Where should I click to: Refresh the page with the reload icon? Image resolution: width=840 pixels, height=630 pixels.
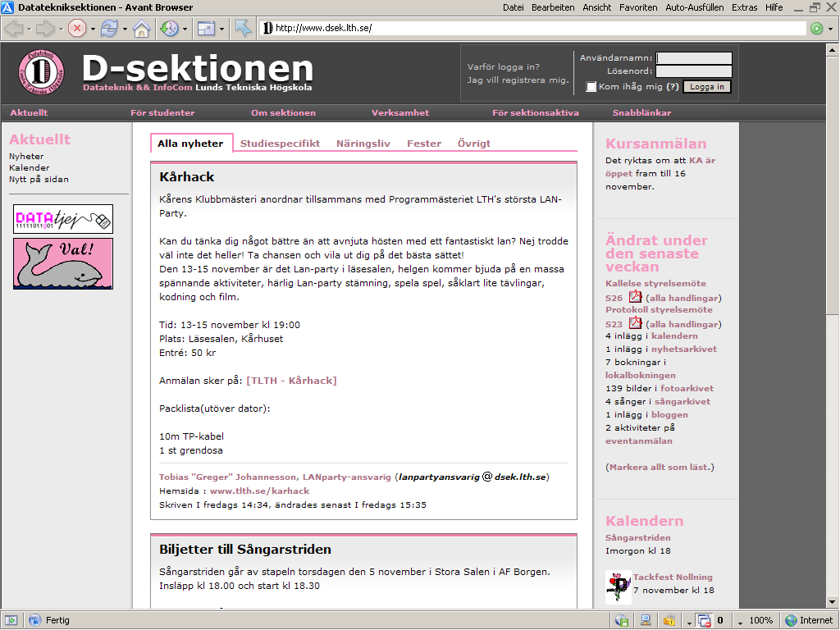pyautogui.click(x=109, y=29)
